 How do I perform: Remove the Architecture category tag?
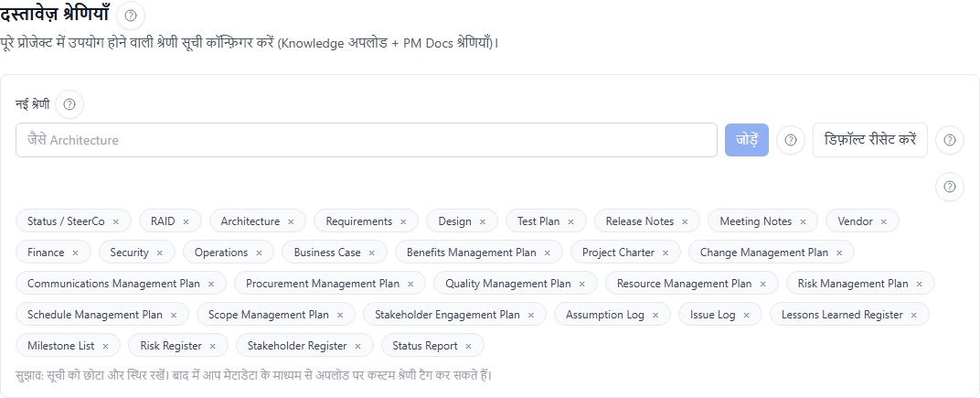[291, 221]
